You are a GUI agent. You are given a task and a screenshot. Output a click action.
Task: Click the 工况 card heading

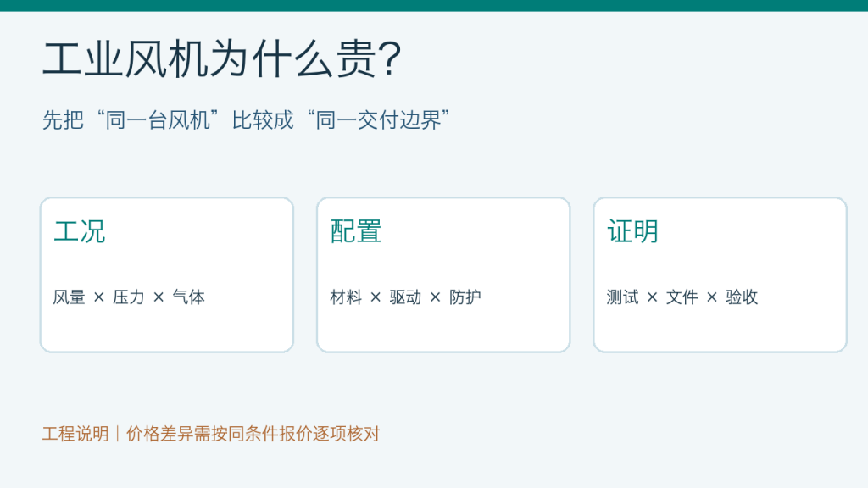coord(79,231)
